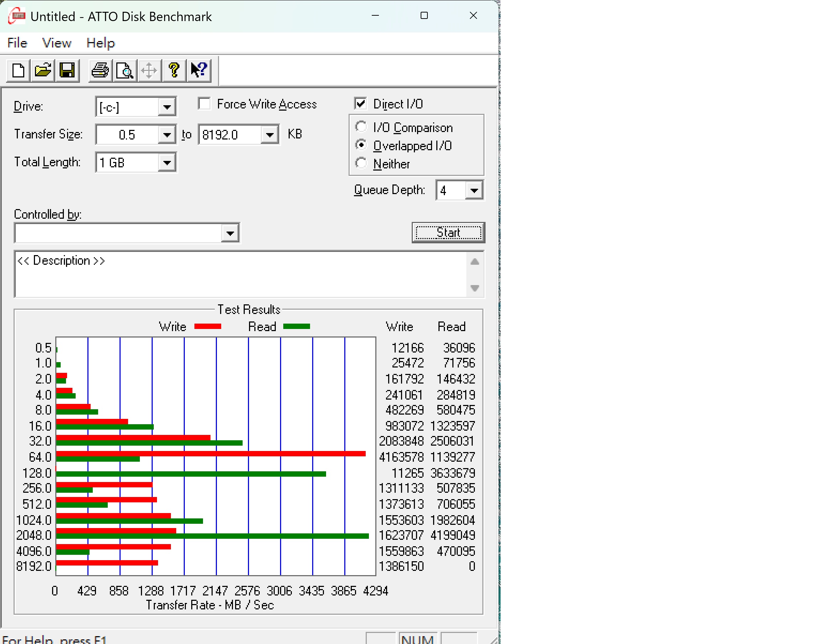Open the Total Length 1 GB dropdown

pyautogui.click(x=167, y=162)
